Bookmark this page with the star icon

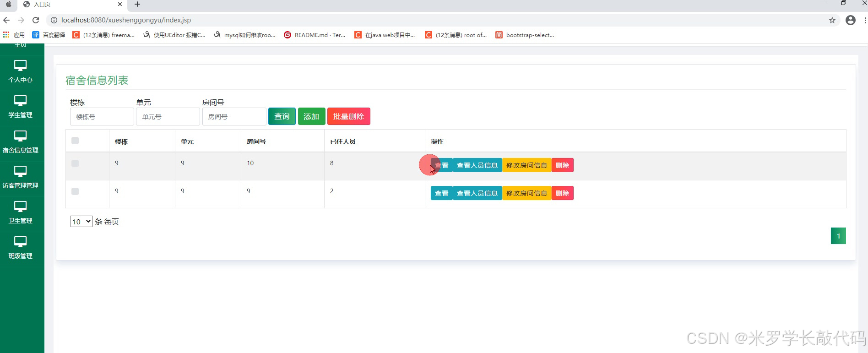click(x=832, y=20)
